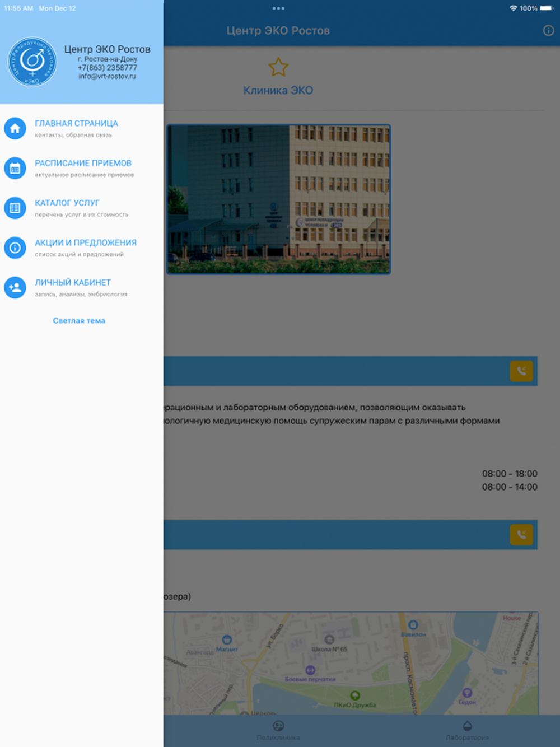This screenshot has width=560, height=747.
Task: Open the ЛИЧНЫЙ КАБИНЕТ menu entry
Action: [x=82, y=287]
